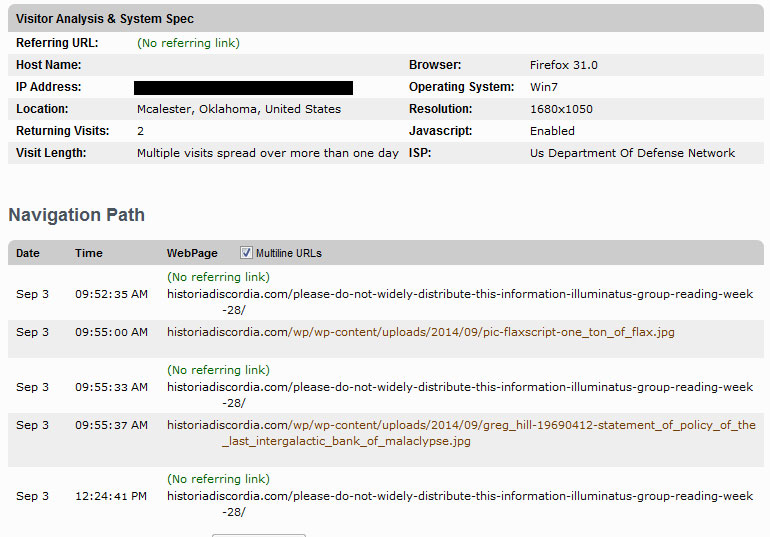Click the Returning Visits value 2
Screen dimensions: 770x537
(140, 131)
